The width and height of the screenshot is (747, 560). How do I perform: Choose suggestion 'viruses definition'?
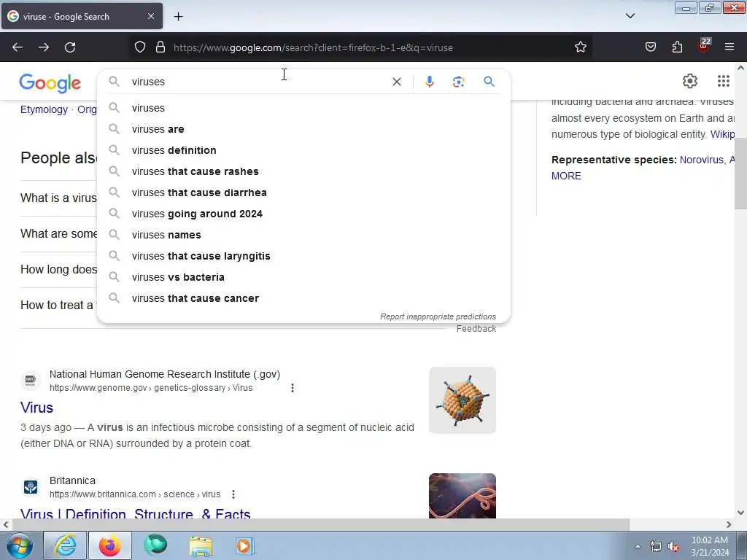[x=303, y=150]
